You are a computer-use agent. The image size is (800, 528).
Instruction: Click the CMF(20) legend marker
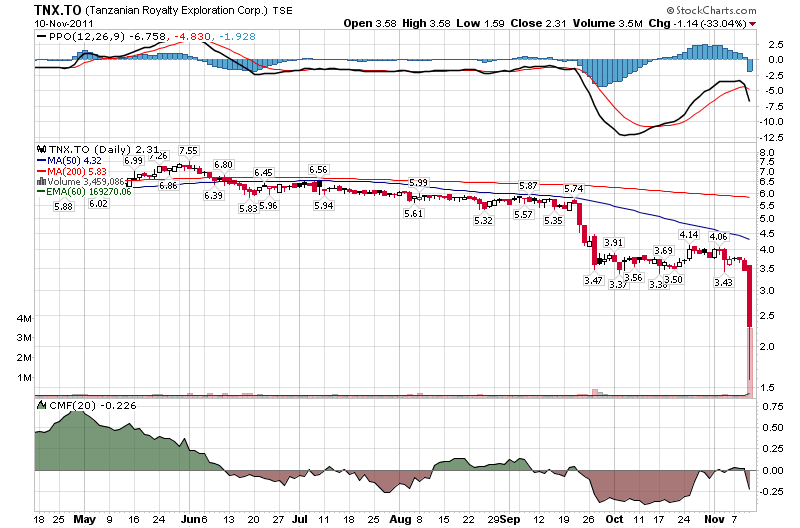pyautogui.click(x=41, y=404)
